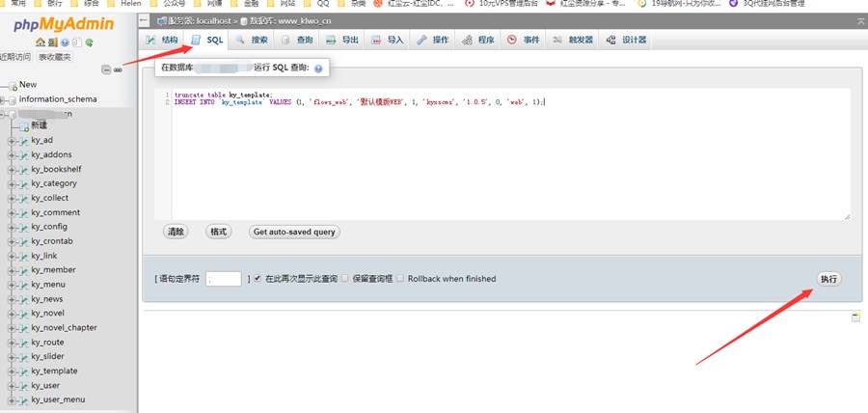Expand the ky_slider table node
Screen dimensions: 868x413
[11, 357]
